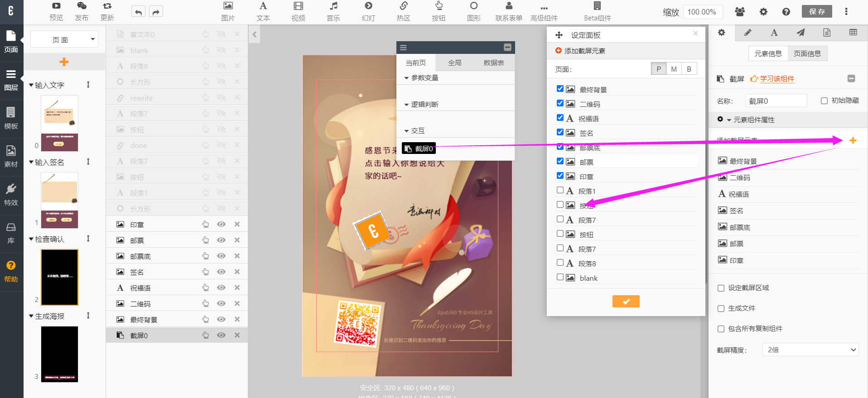Open the 页面 dropdown selector

pos(64,39)
